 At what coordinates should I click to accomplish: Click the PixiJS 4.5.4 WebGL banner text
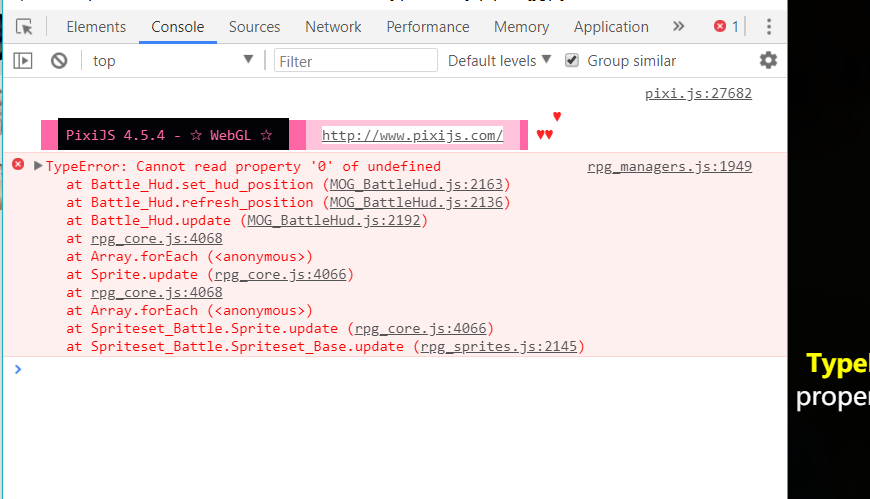coord(169,135)
